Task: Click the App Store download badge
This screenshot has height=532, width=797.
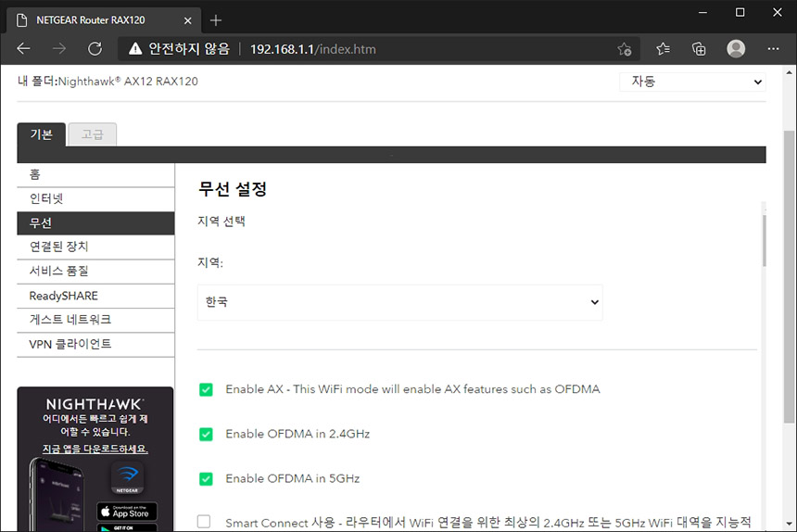Action: click(127, 512)
